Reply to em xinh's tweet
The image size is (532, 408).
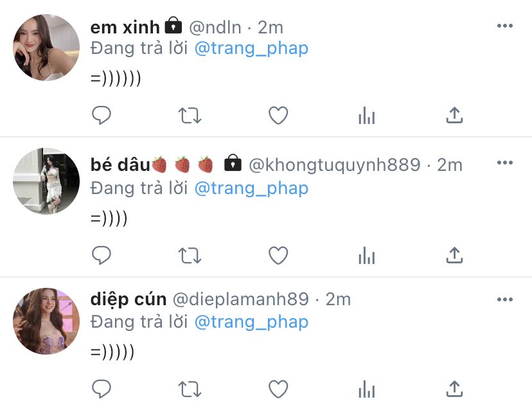point(102,115)
